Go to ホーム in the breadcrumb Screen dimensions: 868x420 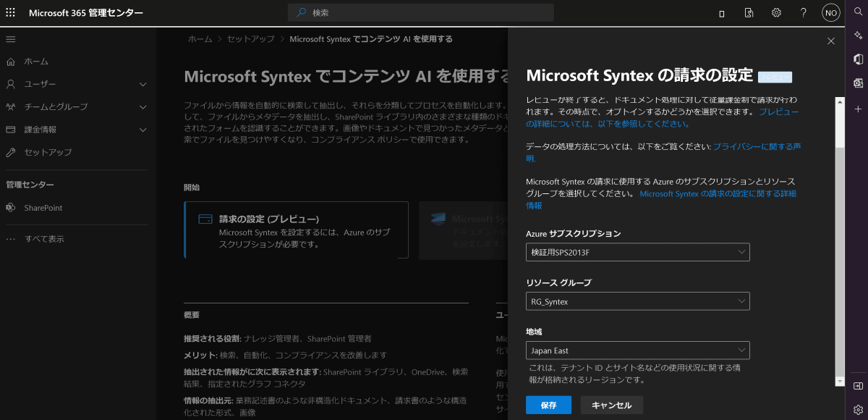click(x=200, y=39)
